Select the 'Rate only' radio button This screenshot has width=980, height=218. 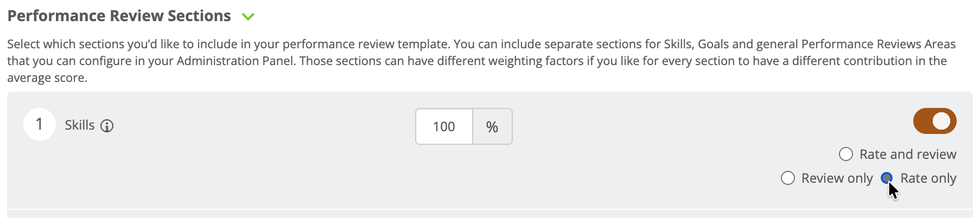click(x=887, y=178)
